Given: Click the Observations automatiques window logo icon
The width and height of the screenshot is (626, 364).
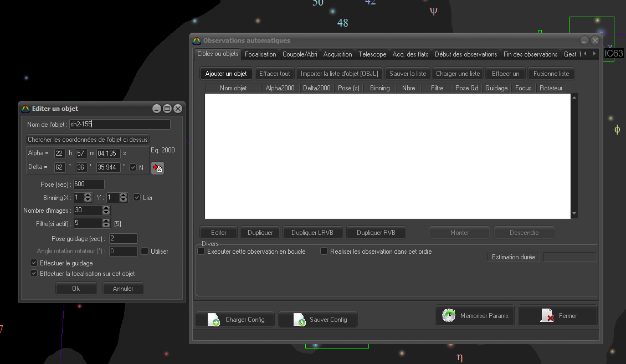Looking at the screenshot, I should (x=197, y=40).
